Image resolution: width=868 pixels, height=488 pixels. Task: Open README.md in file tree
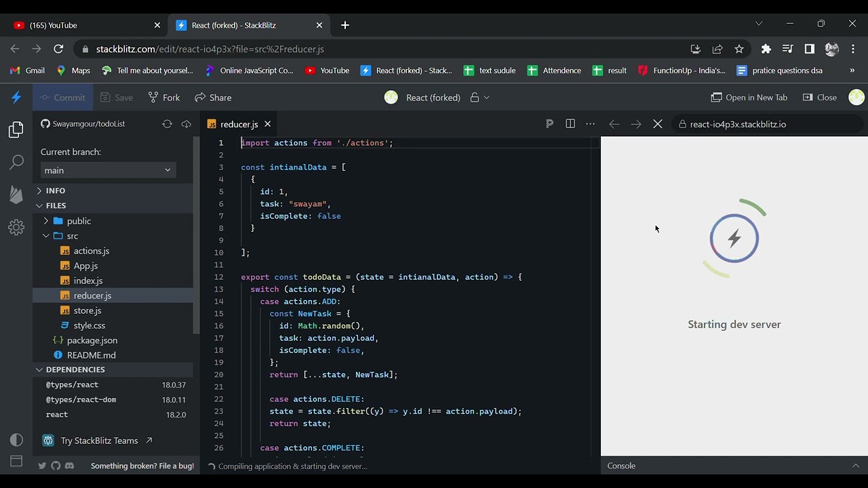click(113, 355)
